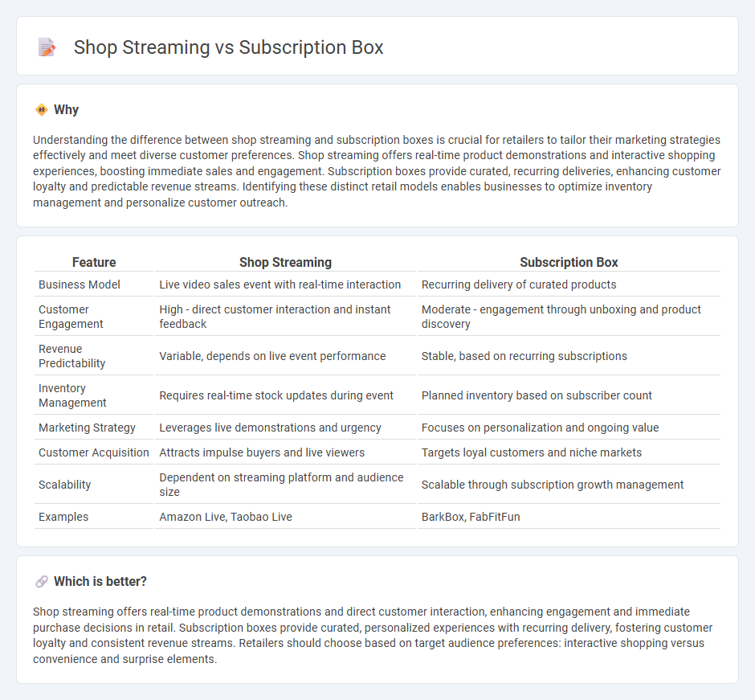
Task: Select the Marketing Strategy row label
Action: 88,428
